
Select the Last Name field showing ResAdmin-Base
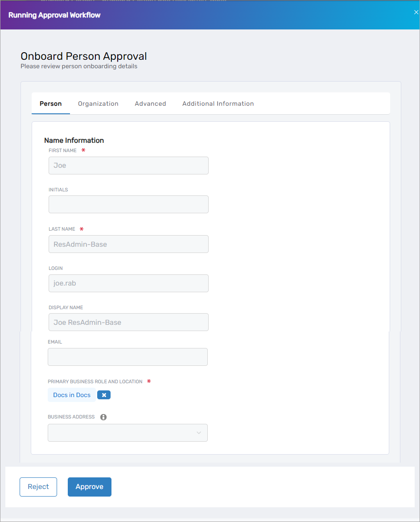coord(128,244)
